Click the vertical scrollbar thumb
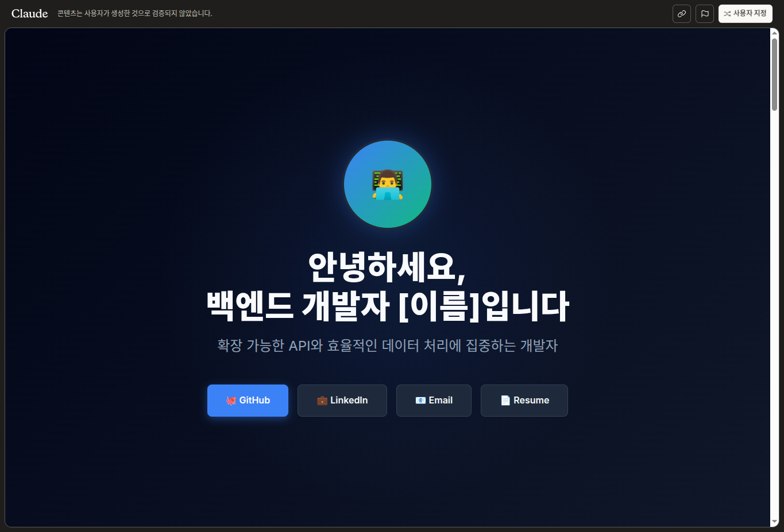784x532 pixels. [x=775, y=75]
